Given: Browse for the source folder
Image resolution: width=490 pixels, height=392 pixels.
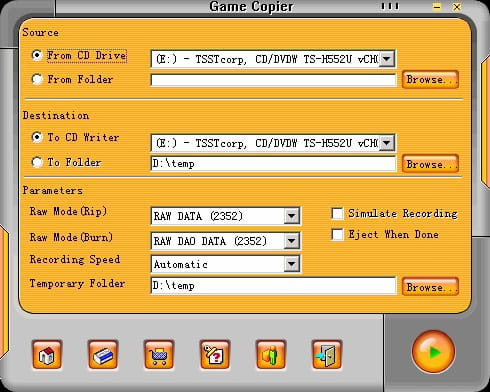Looking at the screenshot, I should tap(430, 80).
